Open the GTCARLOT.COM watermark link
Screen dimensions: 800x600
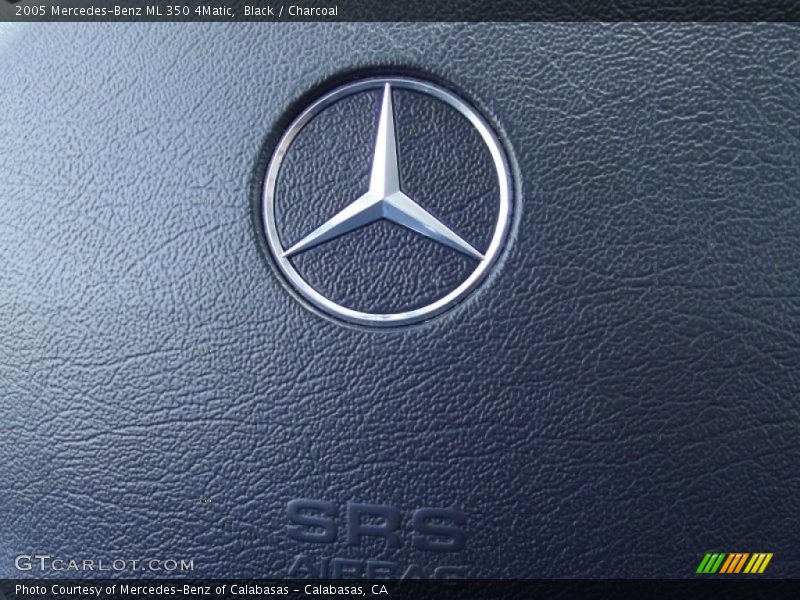104,564
